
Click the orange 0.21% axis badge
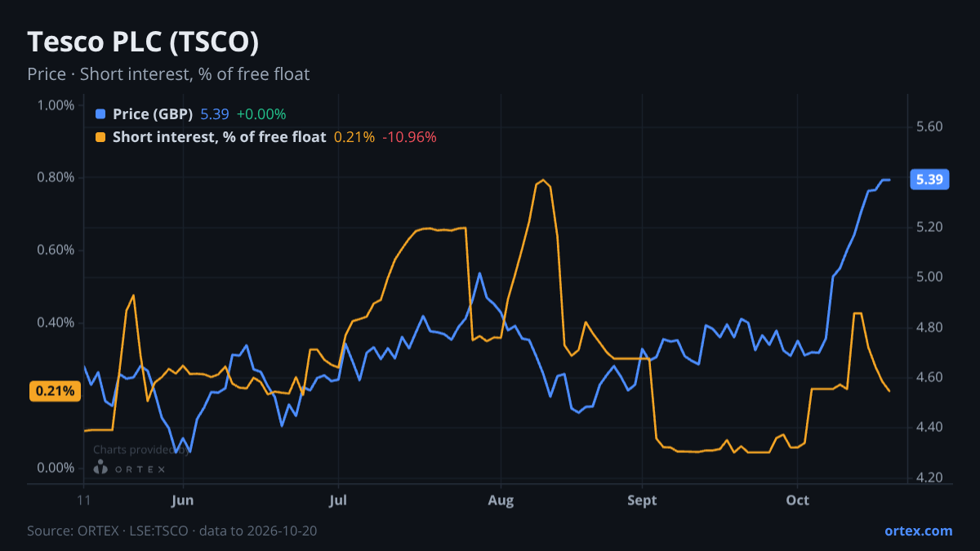point(55,391)
